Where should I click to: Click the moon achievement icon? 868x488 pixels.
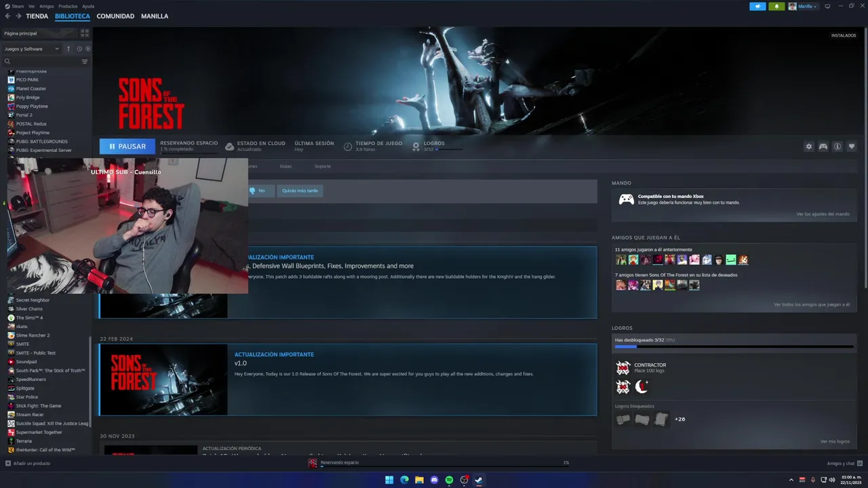(642, 387)
